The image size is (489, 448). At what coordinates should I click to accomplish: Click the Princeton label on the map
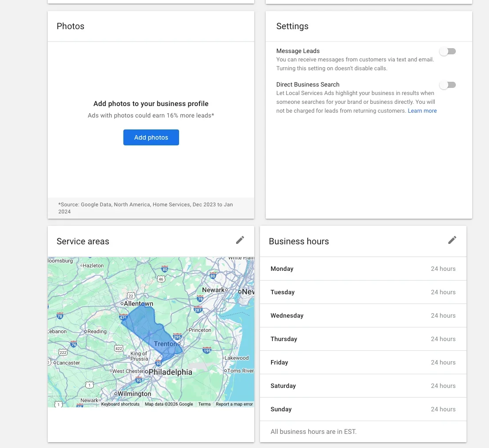(200, 330)
